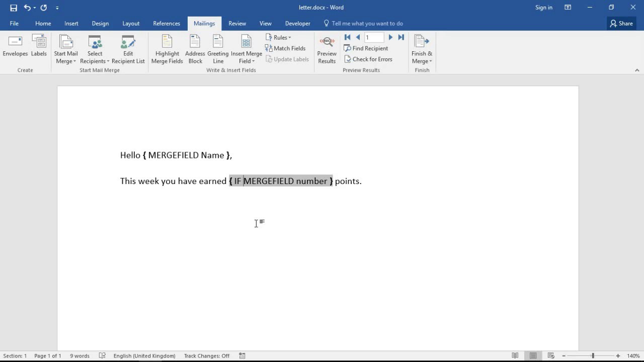This screenshot has height=362, width=644.
Task: Open Edit Recipient List
Action: click(128, 48)
